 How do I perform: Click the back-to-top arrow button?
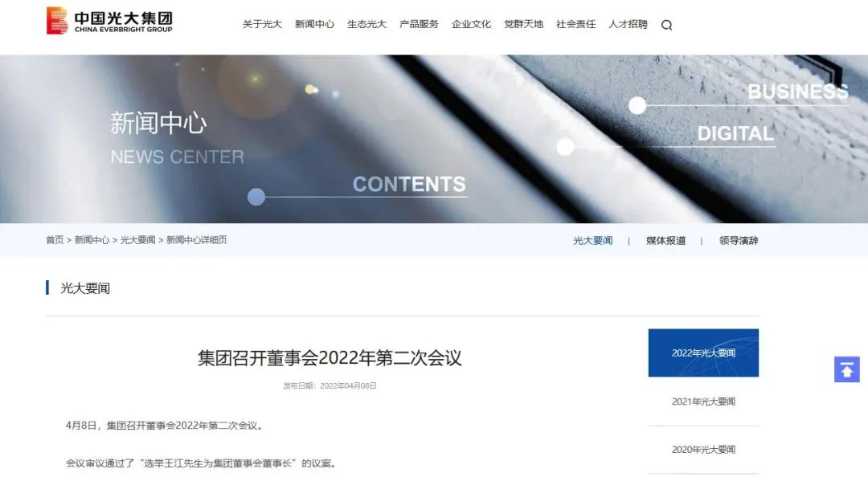[847, 369]
